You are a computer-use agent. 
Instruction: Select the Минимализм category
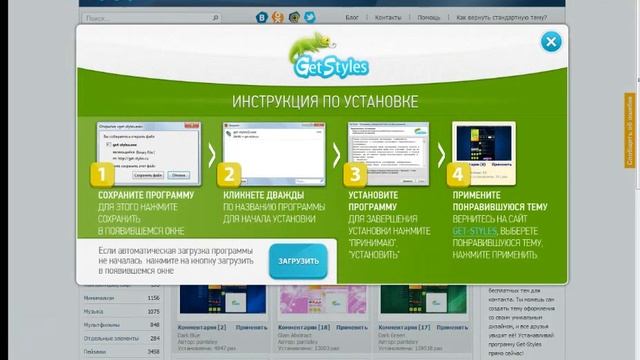coord(99,298)
